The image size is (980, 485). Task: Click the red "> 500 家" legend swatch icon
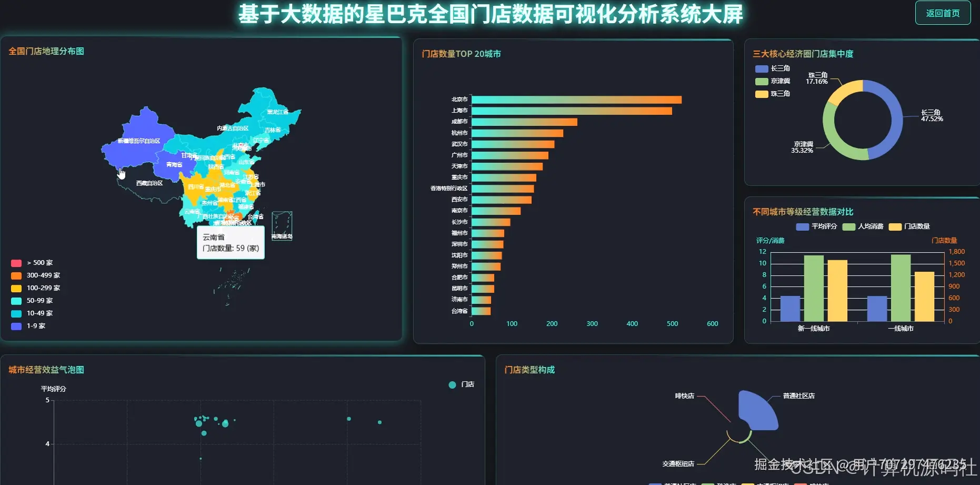coord(16,262)
